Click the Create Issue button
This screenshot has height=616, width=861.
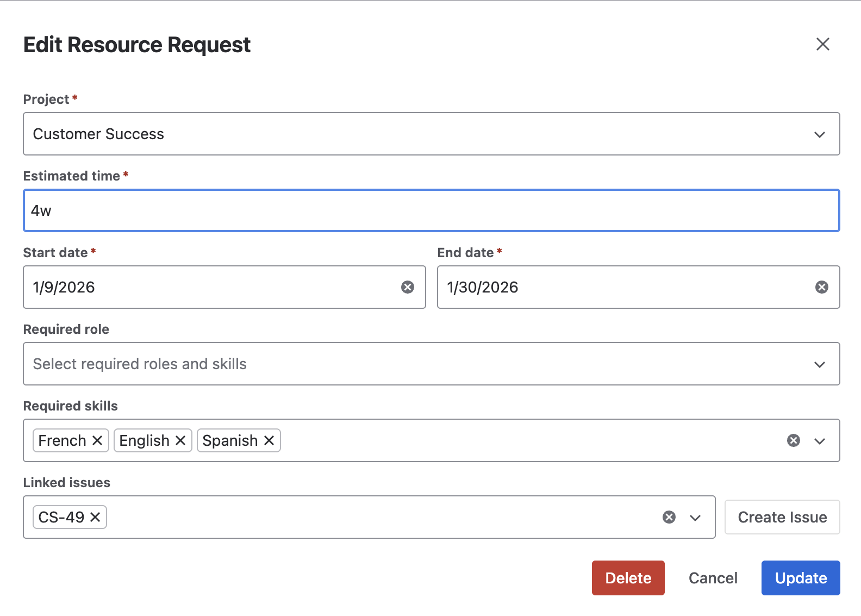point(782,517)
